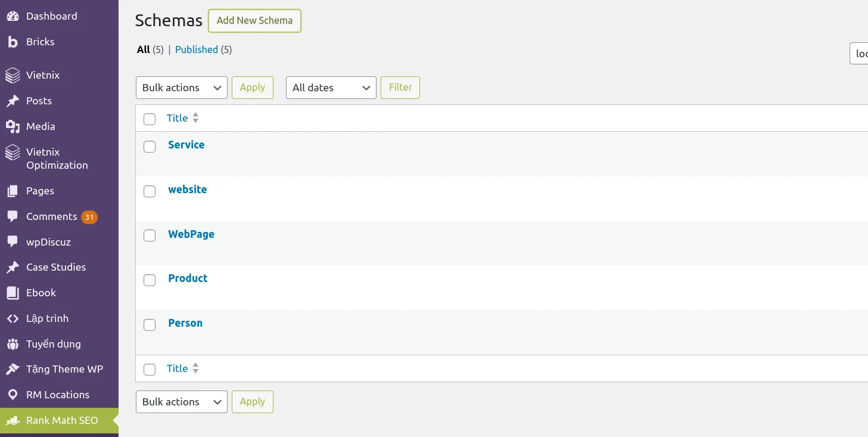
Task: Click the bottom Apply button
Action: (253, 402)
